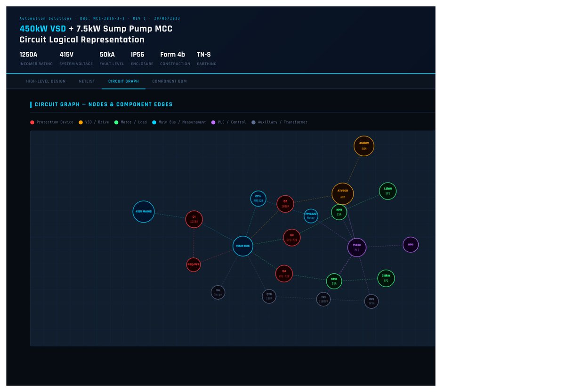Click the TX1 transformer node
This screenshot has width=565, height=392.
(323, 299)
